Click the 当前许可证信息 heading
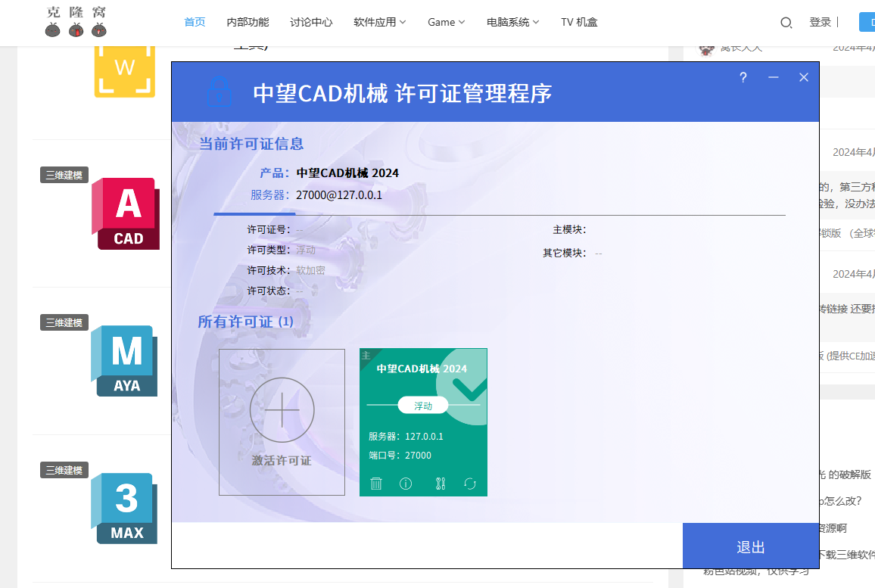875x588 pixels. point(251,144)
